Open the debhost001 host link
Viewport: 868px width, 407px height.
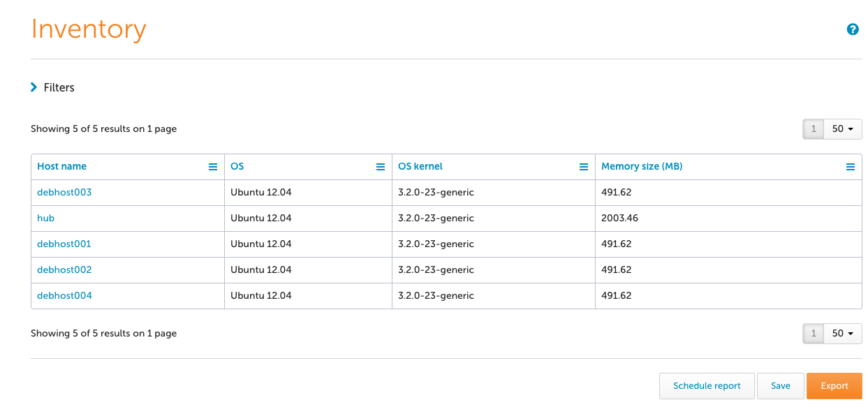(64, 244)
